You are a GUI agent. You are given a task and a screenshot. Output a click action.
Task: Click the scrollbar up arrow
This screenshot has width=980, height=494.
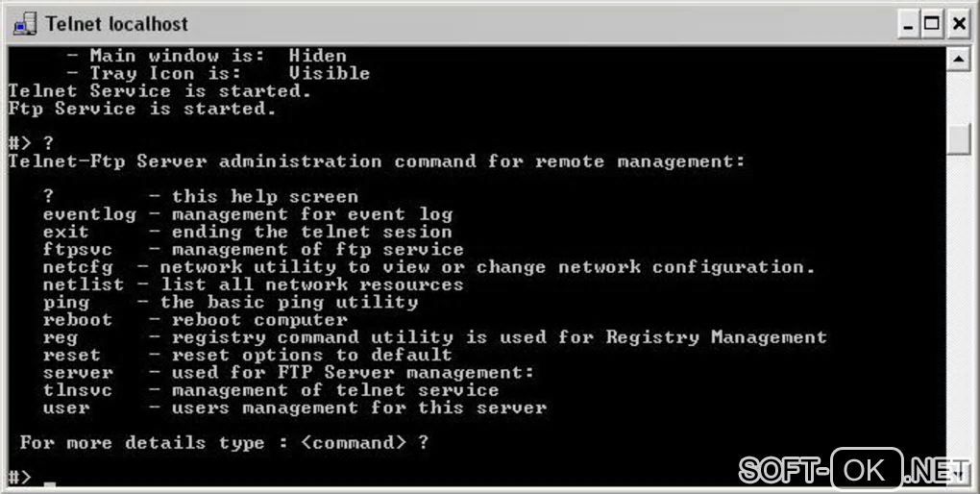click(958, 60)
